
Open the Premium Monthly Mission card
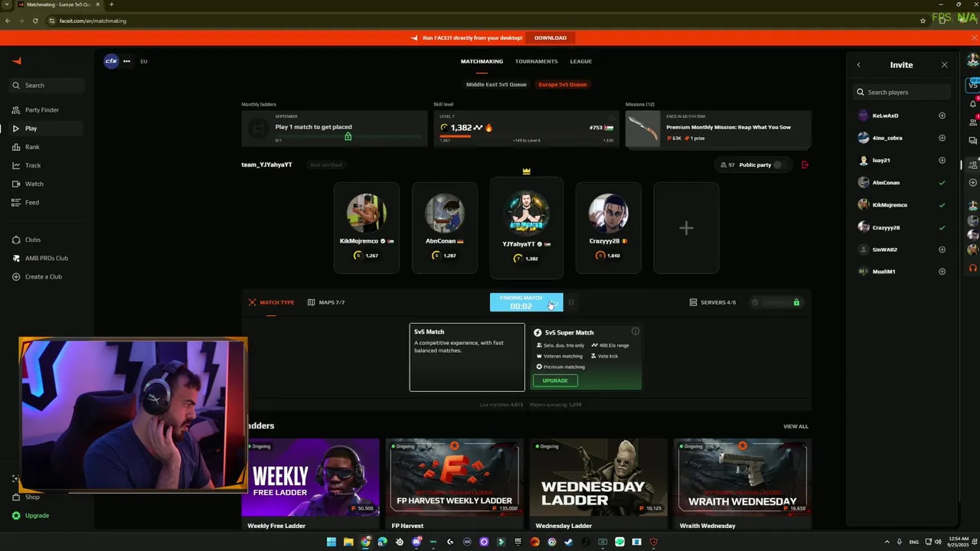(718, 129)
